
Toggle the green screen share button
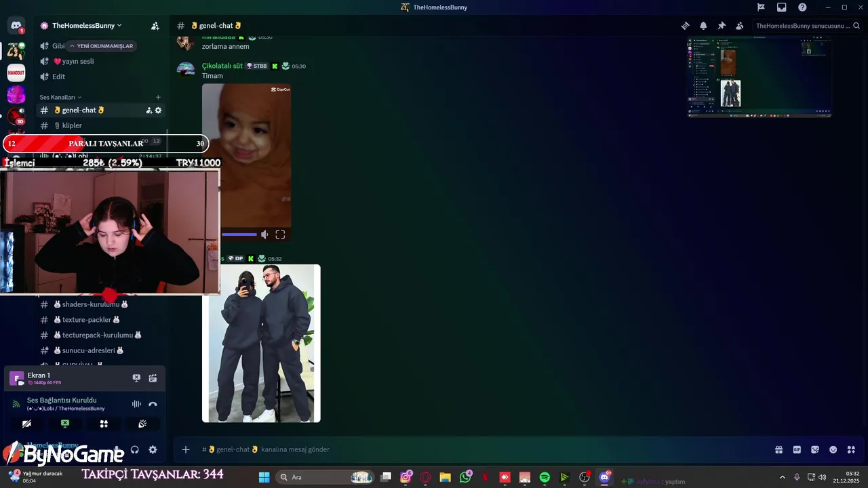[65, 424]
